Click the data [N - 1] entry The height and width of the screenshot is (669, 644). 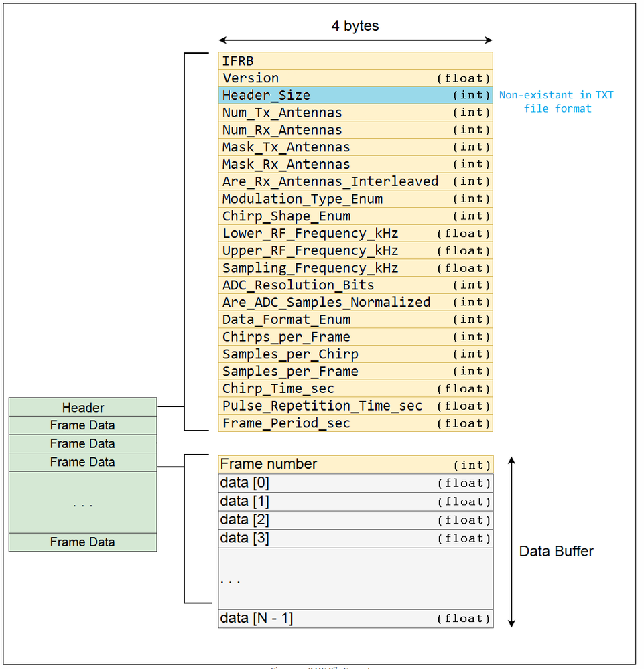[355, 617]
